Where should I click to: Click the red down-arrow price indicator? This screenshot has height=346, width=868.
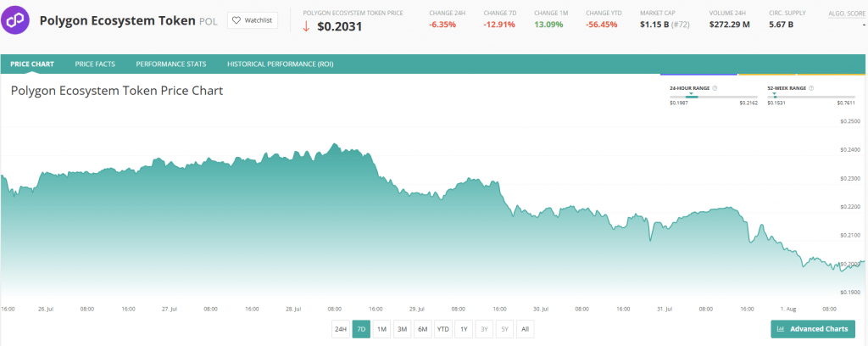(306, 26)
